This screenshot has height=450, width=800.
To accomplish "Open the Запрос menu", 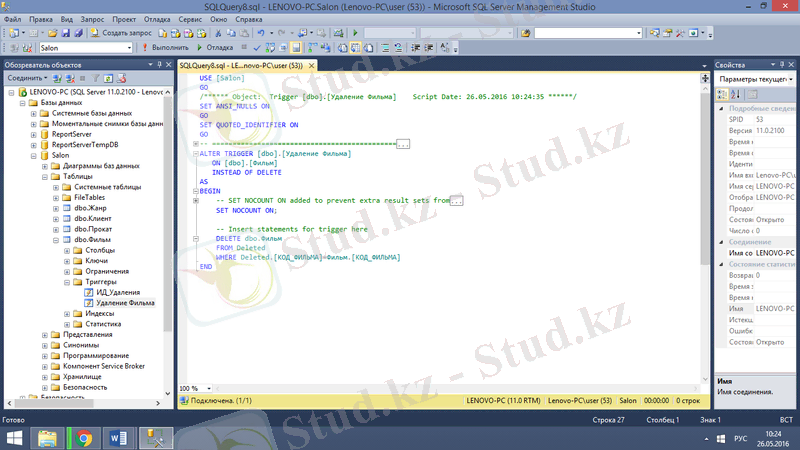I will [92, 19].
